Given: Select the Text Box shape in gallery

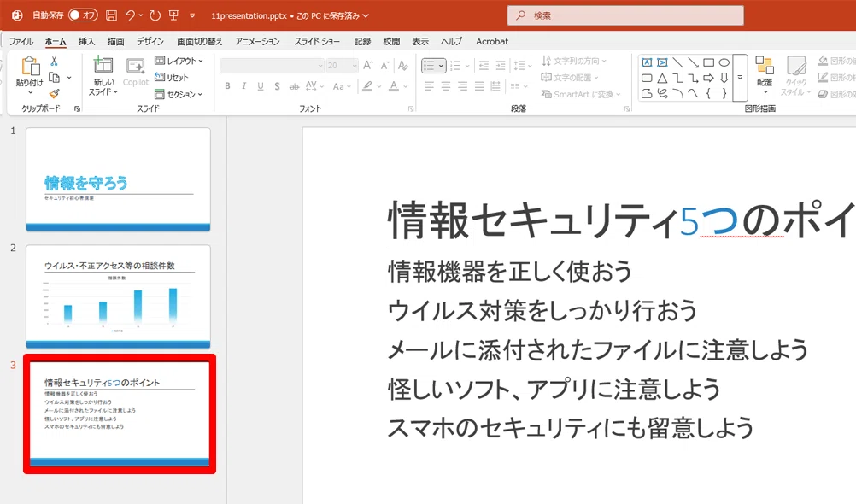Looking at the screenshot, I should (x=647, y=62).
